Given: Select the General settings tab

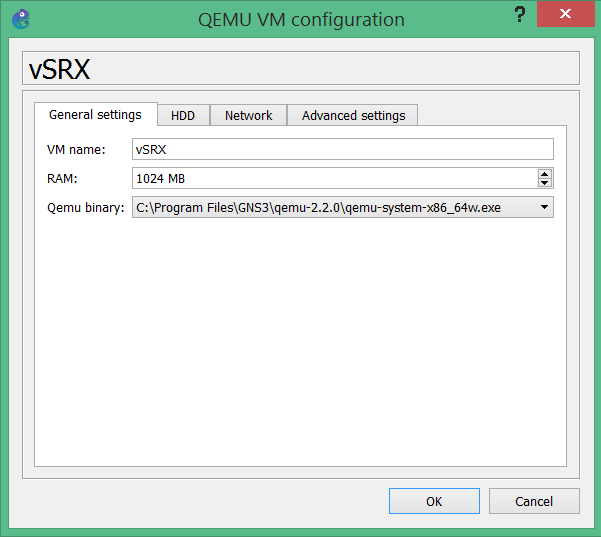Looking at the screenshot, I should click(95, 114).
